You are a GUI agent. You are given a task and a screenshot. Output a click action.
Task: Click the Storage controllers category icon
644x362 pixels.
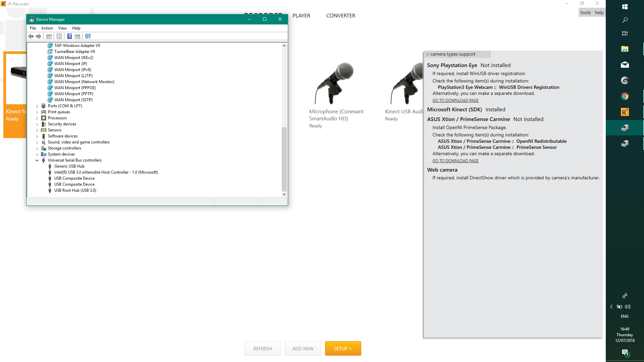(x=44, y=148)
